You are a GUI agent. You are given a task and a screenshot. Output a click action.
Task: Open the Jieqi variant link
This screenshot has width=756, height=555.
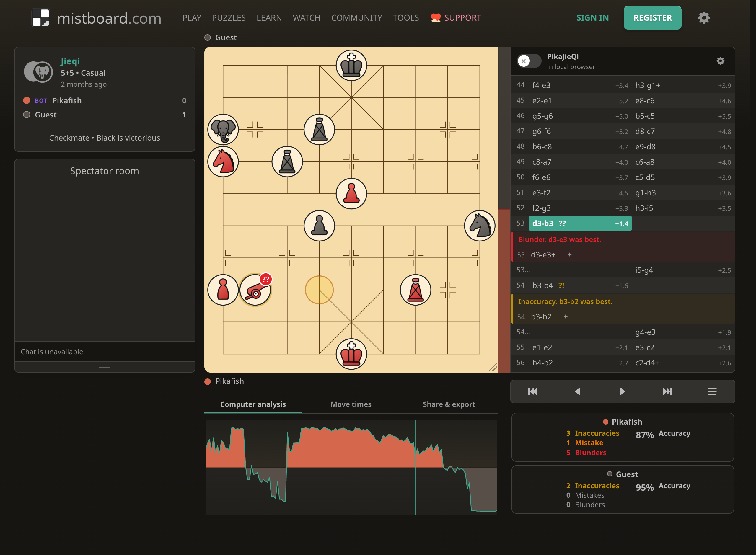pyautogui.click(x=70, y=61)
